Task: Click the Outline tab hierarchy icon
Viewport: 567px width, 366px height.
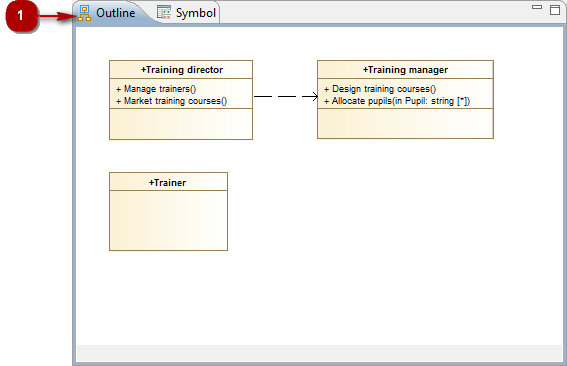Action: pos(84,13)
